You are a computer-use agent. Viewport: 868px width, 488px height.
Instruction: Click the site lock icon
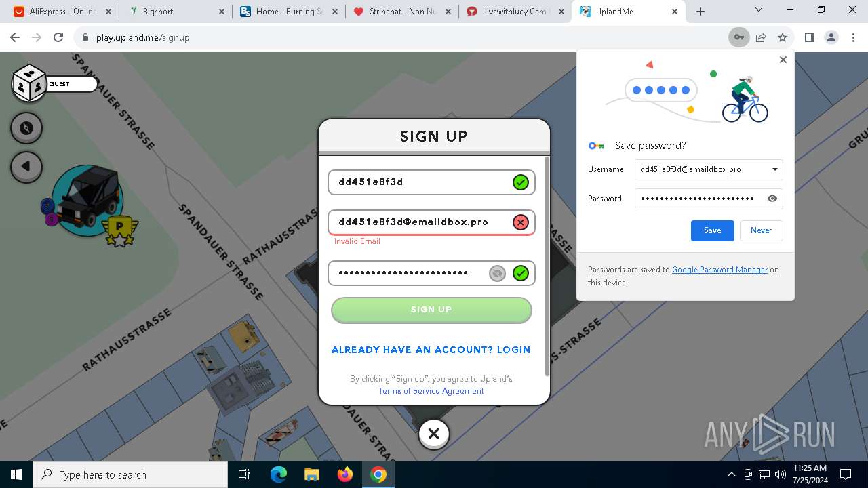(84, 37)
